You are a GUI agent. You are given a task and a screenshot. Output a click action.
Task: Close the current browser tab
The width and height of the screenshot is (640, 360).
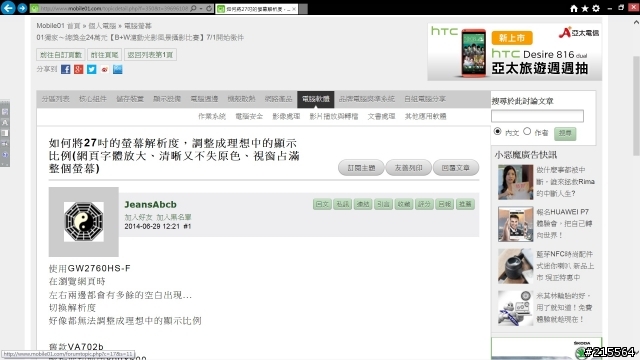[294, 9]
